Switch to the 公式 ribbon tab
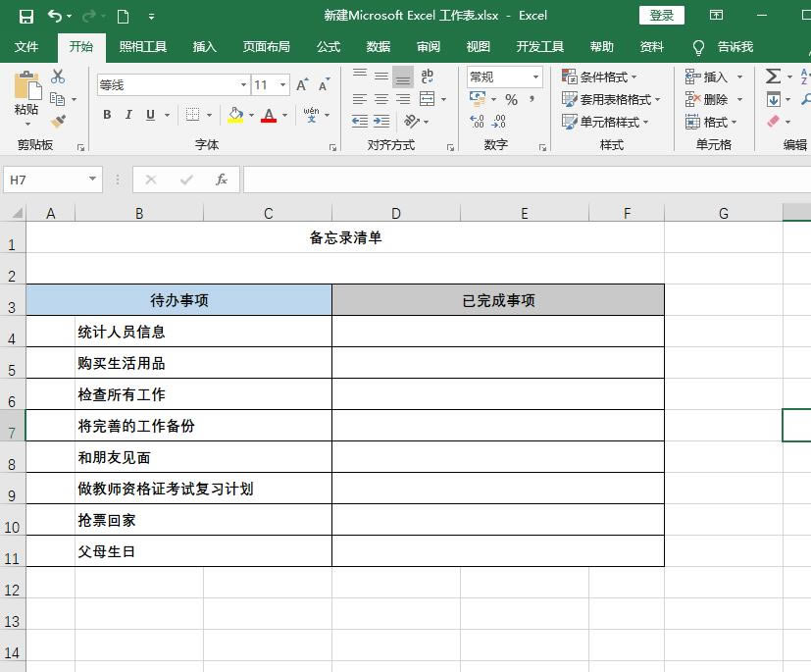 (x=327, y=46)
